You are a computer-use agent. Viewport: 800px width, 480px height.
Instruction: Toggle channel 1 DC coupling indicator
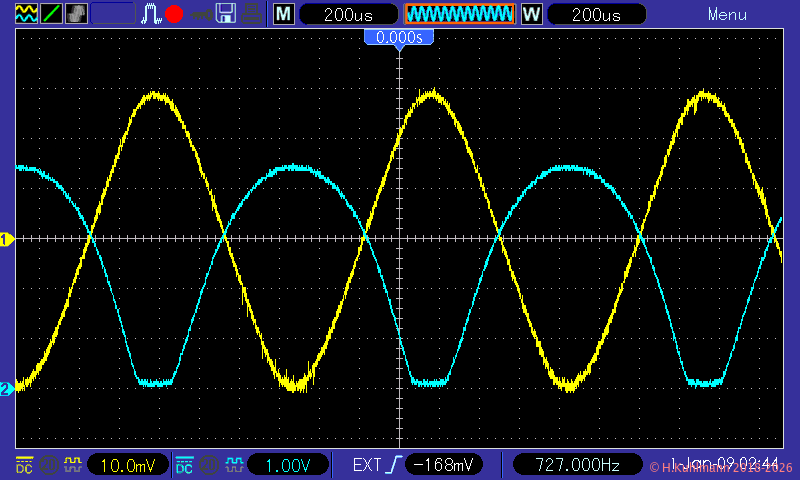tap(24, 465)
